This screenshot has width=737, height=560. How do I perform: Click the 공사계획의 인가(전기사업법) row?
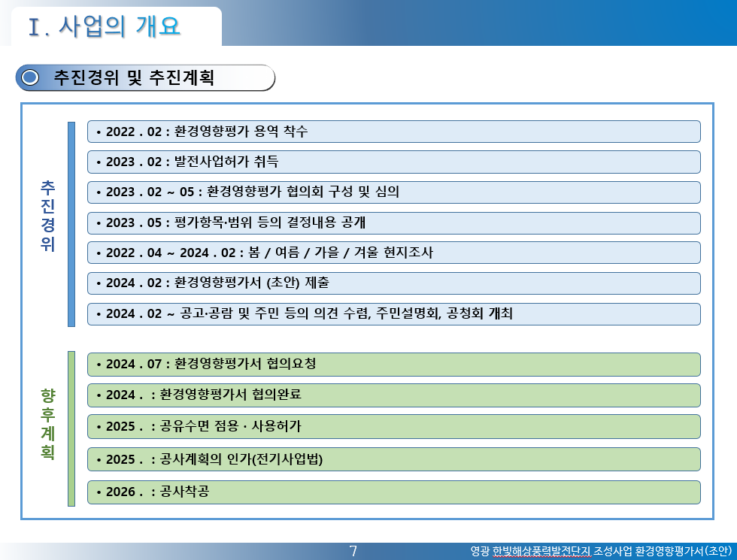coord(394,459)
